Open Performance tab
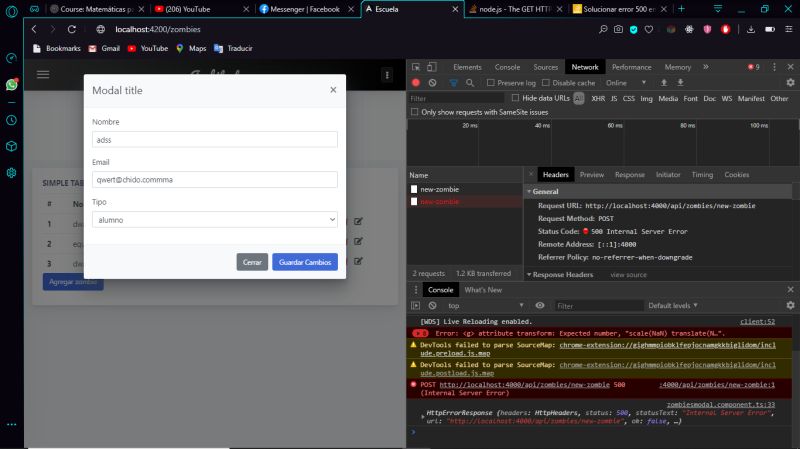The height and width of the screenshot is (449, 800). pos(631,67)
